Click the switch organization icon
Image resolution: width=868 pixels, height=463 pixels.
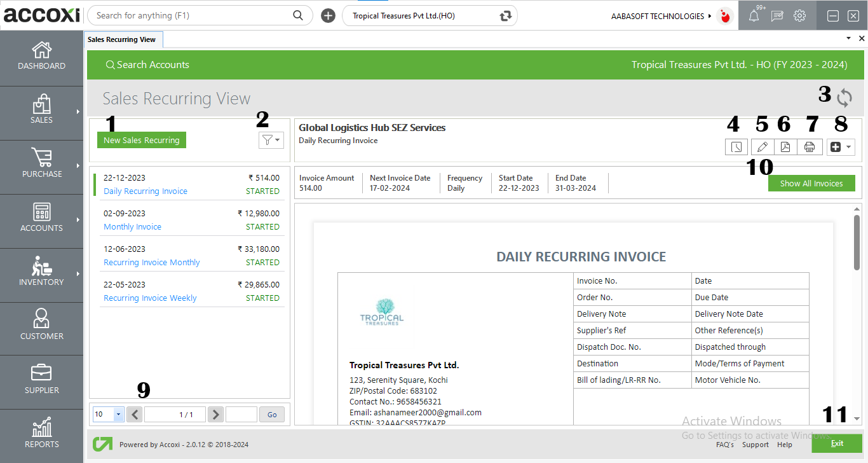(506, 16)
